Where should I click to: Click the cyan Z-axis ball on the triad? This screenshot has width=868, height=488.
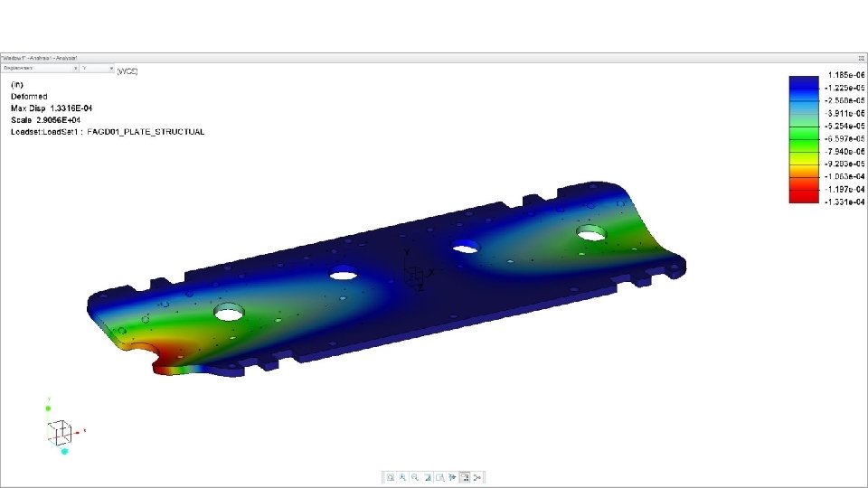(x=64, y=452)
